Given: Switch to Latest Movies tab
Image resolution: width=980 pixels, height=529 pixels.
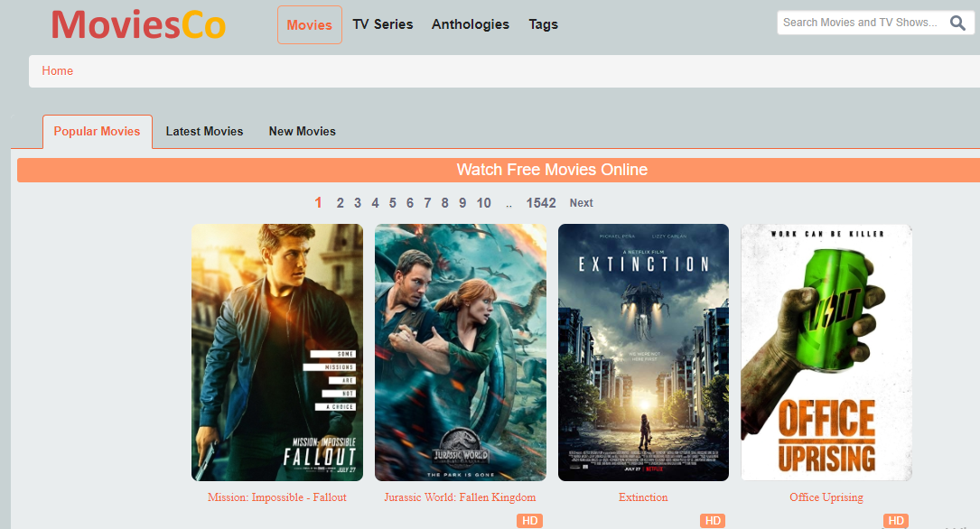Looking at the screenshot, I should [x=204, y=132].
